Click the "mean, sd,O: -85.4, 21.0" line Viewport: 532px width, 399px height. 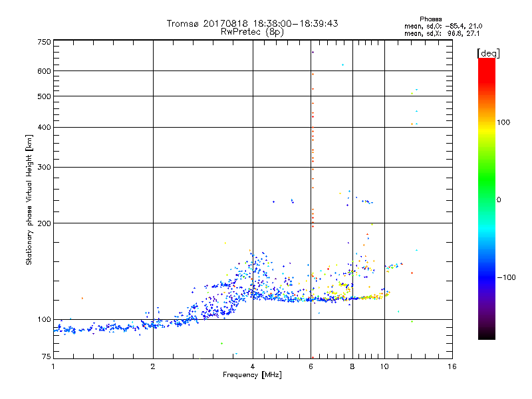point(443,26)
